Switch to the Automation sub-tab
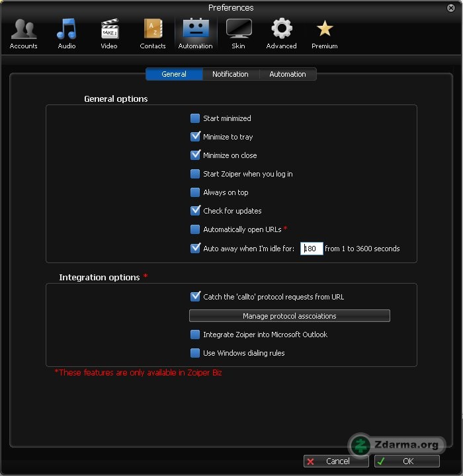Screen dimensions: 463x476 [x=288, y=74]
